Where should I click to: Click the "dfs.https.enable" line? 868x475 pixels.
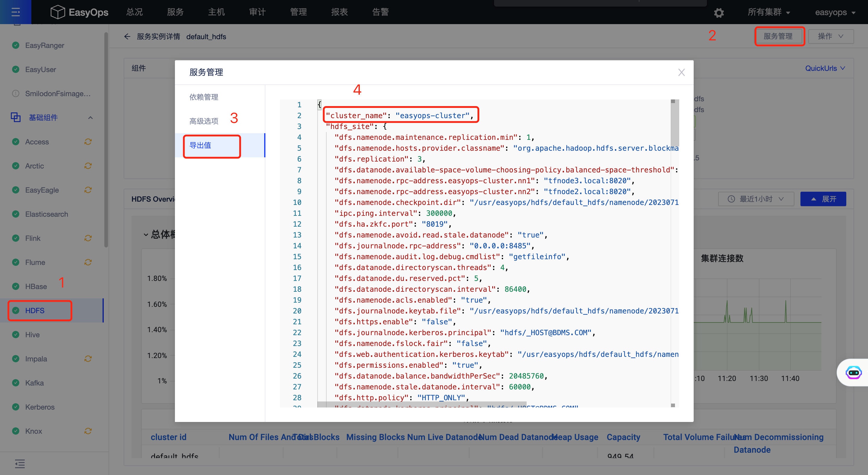(395, 322)
